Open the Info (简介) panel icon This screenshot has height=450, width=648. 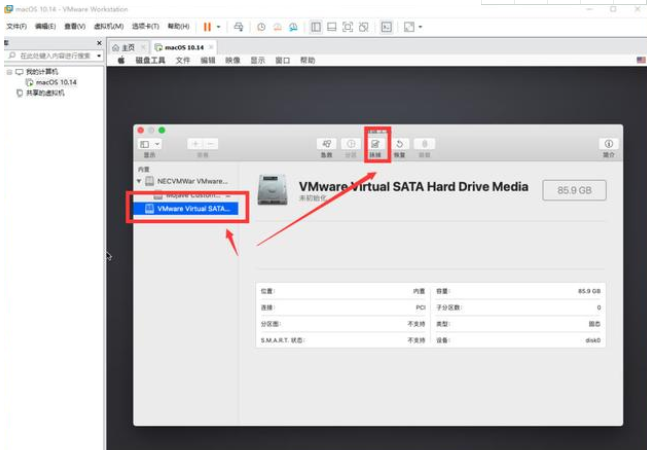608,145
